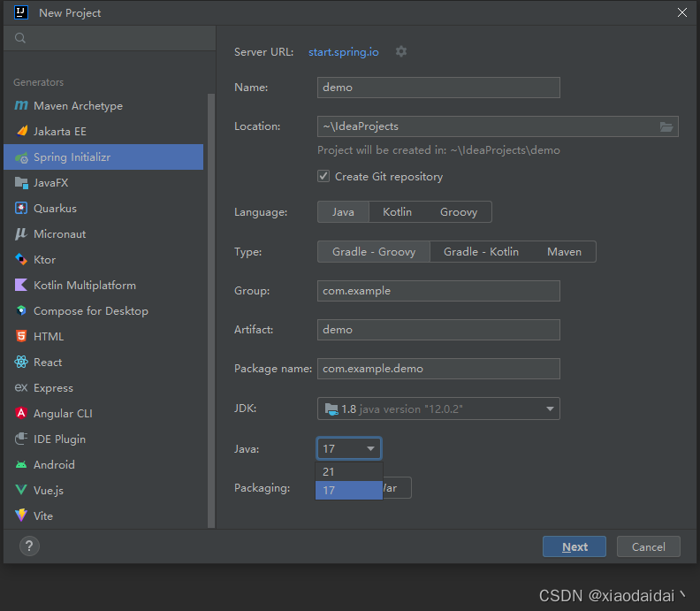Image resolution: width=700 pixels, height=611 pixels.
Task: Browse for location with folder icon
Action: point(666,126)
